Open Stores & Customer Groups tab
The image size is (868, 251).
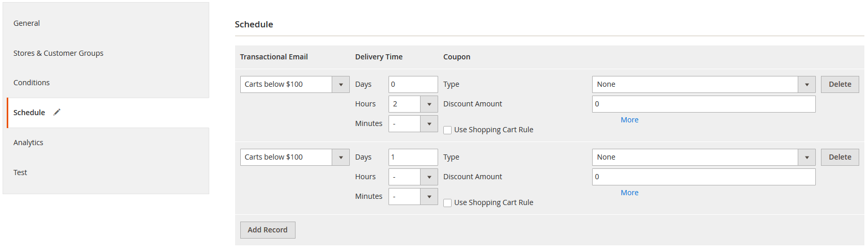(58, 53)
